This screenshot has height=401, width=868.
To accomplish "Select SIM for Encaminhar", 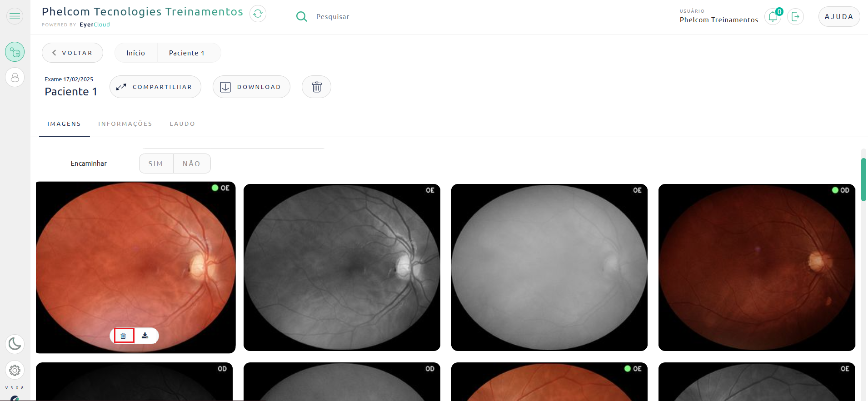I will pos(156,163).
